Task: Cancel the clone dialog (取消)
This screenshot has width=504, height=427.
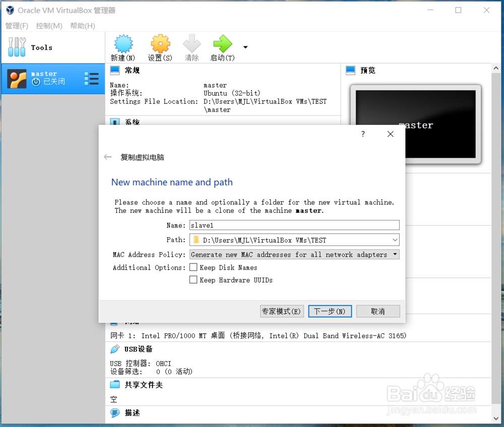Action: (x=378, y=311)
